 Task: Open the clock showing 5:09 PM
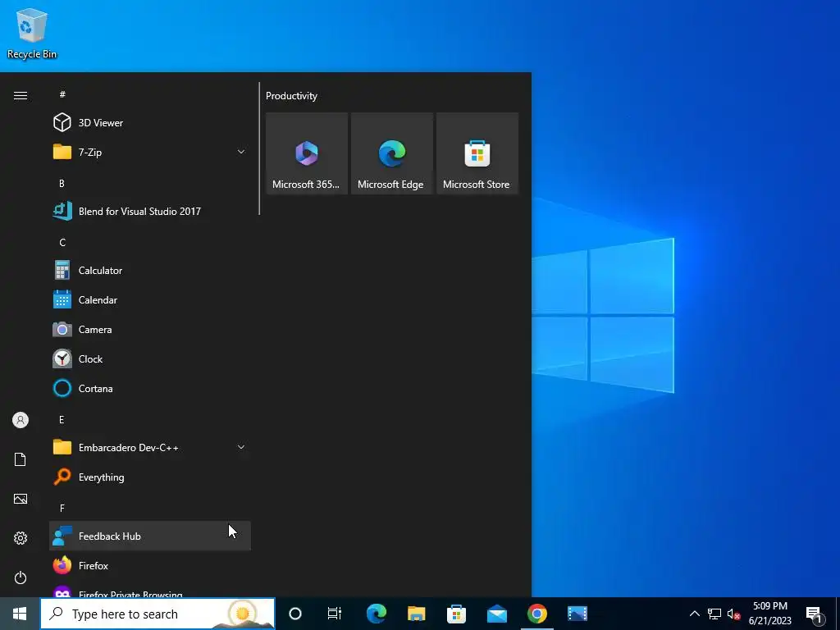coord(769,614)
